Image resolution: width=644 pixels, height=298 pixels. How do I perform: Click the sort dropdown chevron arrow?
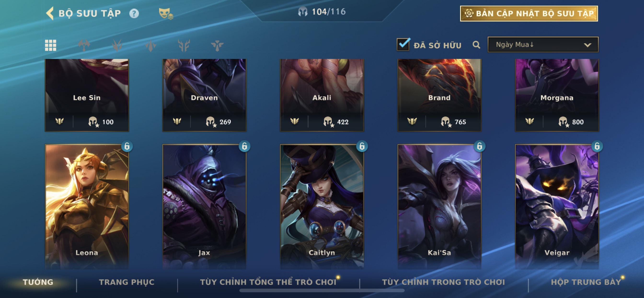coord(587,45)
